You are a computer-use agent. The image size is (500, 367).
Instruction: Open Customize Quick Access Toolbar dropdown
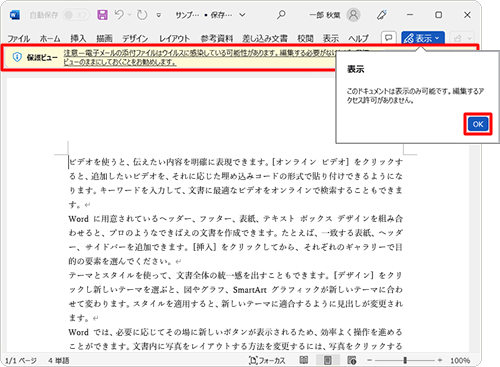[159, 15]
